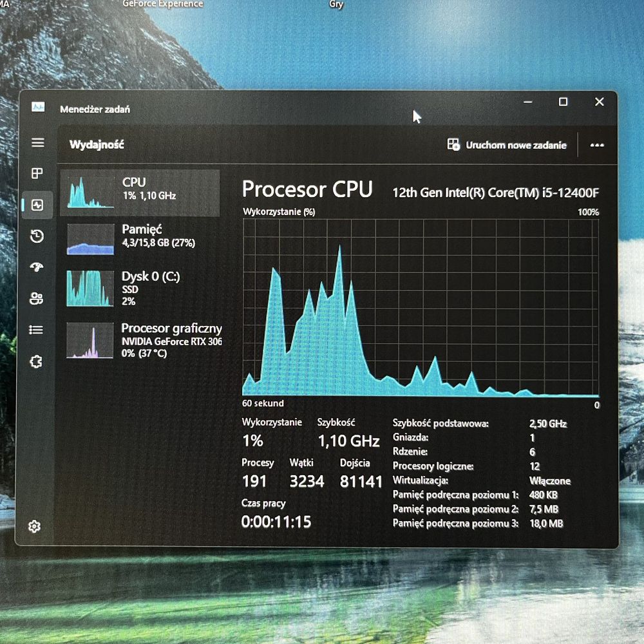Click the Procesory logiczne: label
644x644 pixels.
[433, 466]
